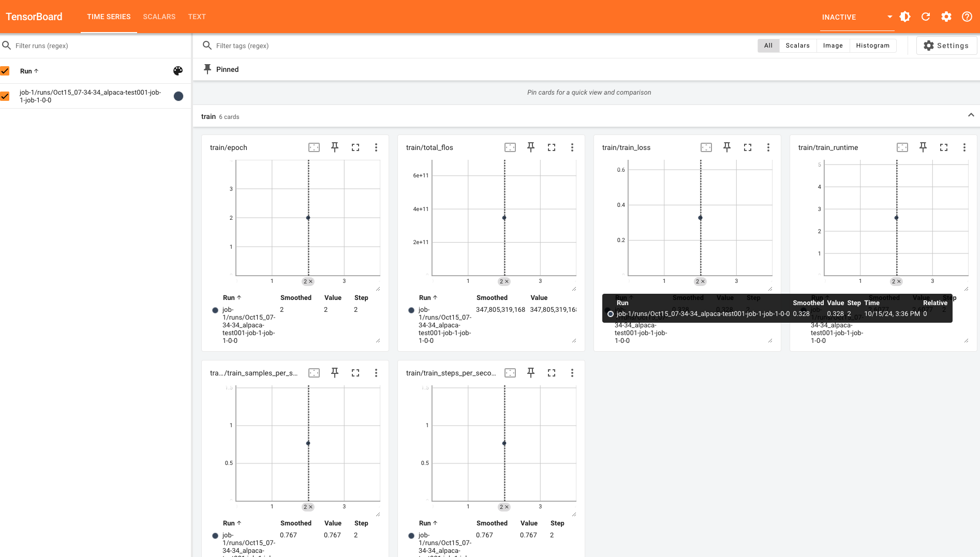Open more options for train_steps_per_second card
The image size is (980, 557).
pyautogui.click(x=572, y=373)
